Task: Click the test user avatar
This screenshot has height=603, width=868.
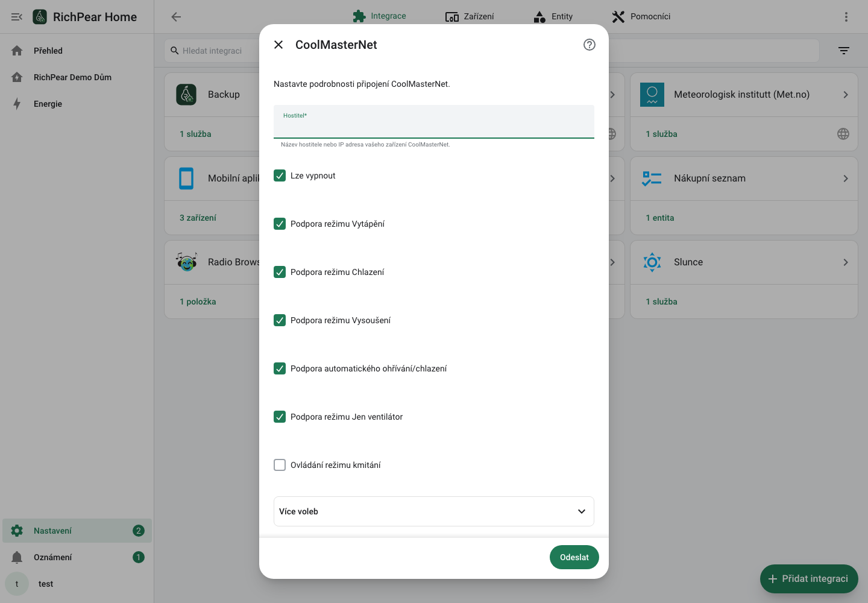Action: click(x=17, y=584)
